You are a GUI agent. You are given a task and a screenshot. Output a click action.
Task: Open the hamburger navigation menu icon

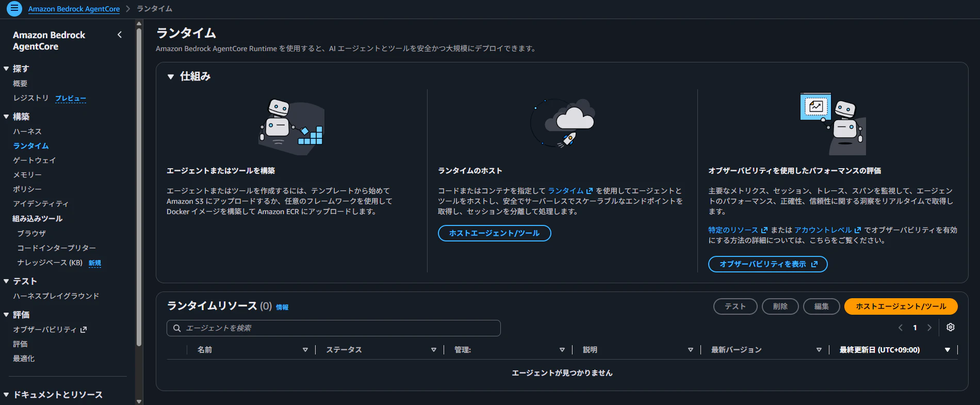(14, 9)
